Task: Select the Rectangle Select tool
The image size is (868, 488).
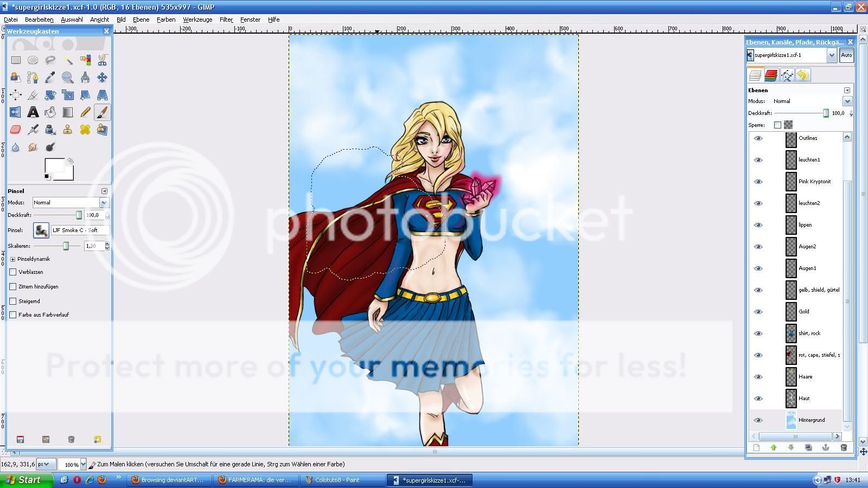Action: tap(16, 60)
